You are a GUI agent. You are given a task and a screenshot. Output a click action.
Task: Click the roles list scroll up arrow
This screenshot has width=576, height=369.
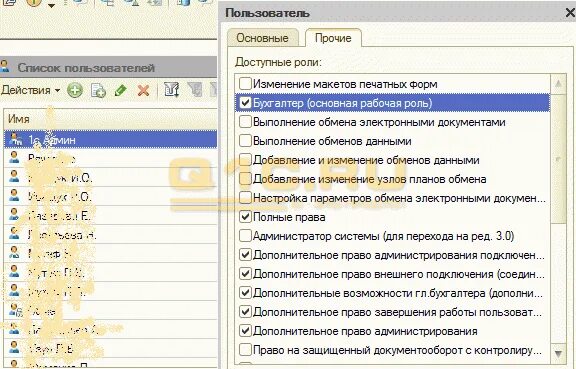click(x=558, y=84)
